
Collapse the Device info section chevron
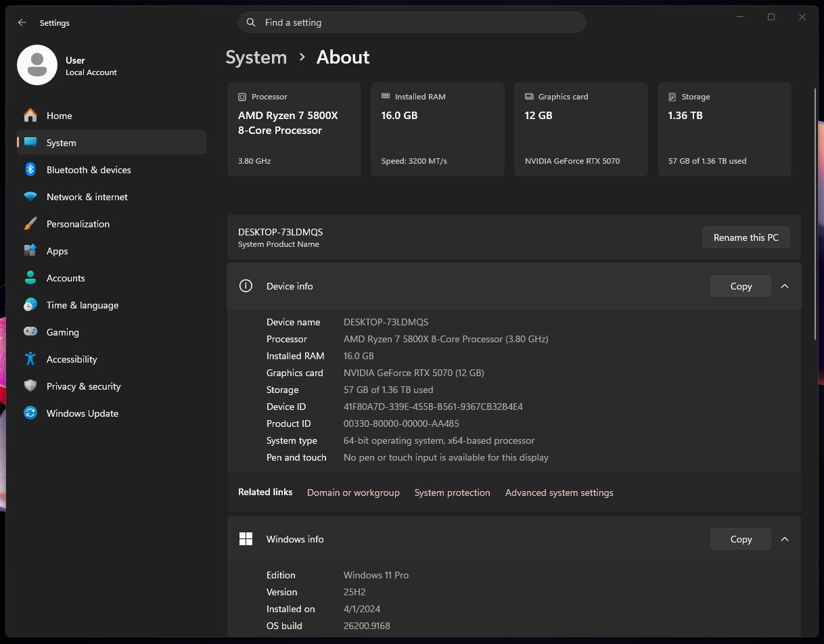[x=785, y=286]
